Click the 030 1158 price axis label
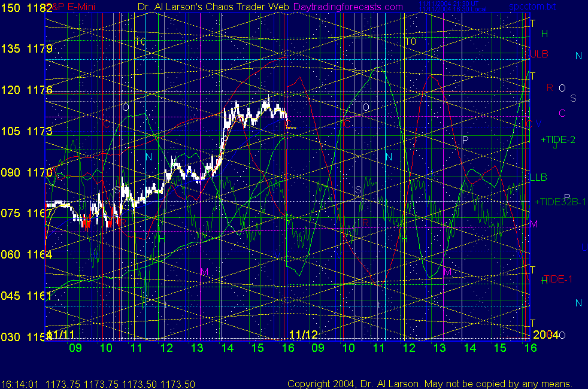Screen dimensions: 588x389 point(26,337)
